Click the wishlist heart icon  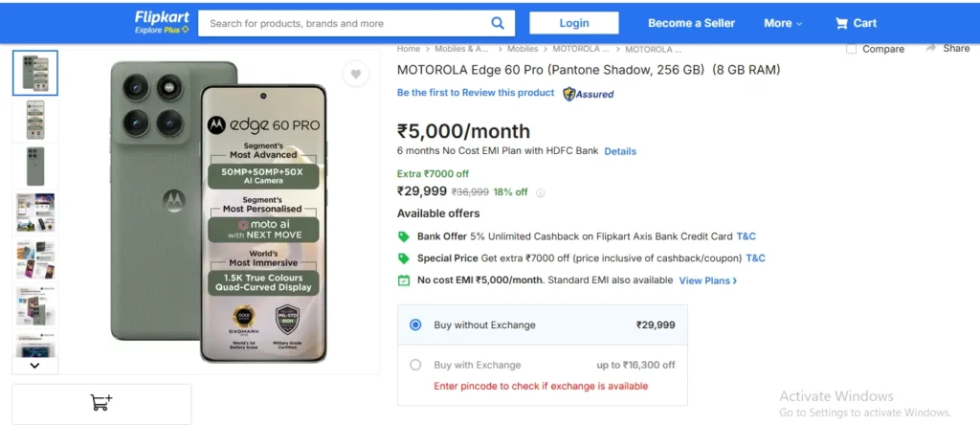(x=356, y=75)
